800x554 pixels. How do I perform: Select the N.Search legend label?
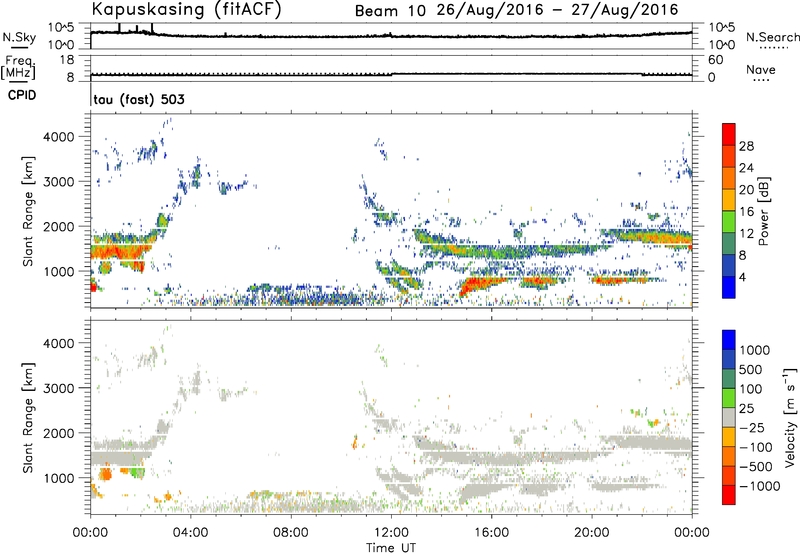(x=772, y=37)
